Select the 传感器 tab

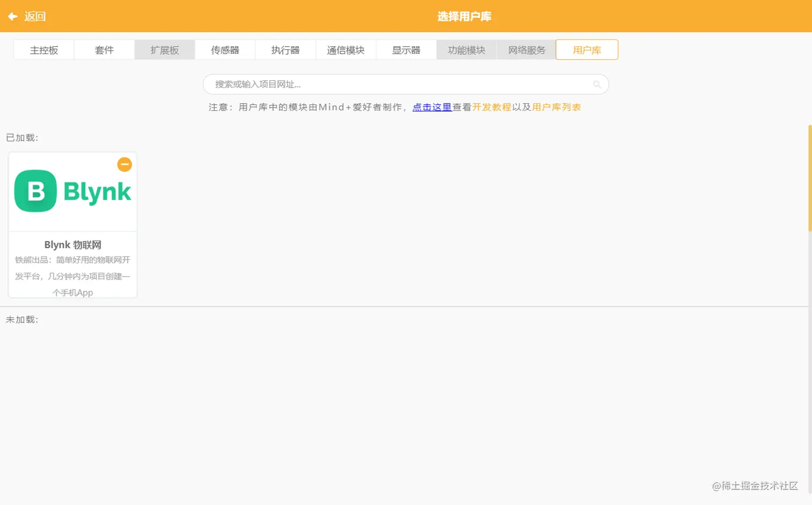[225, 50]
